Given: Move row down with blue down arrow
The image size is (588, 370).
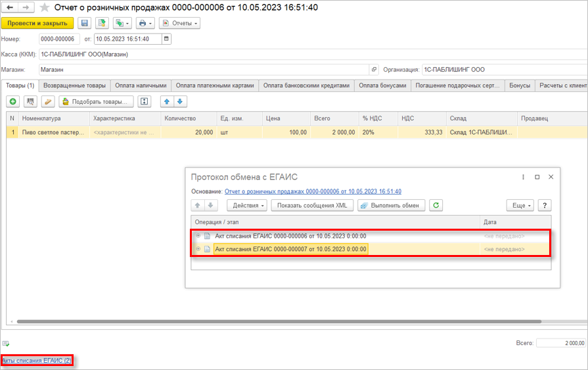Looking at the screenshot, I should 180,101.
